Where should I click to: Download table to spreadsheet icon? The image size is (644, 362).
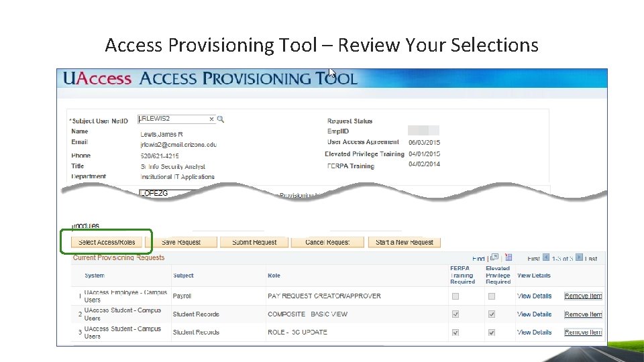pos(508,257)
